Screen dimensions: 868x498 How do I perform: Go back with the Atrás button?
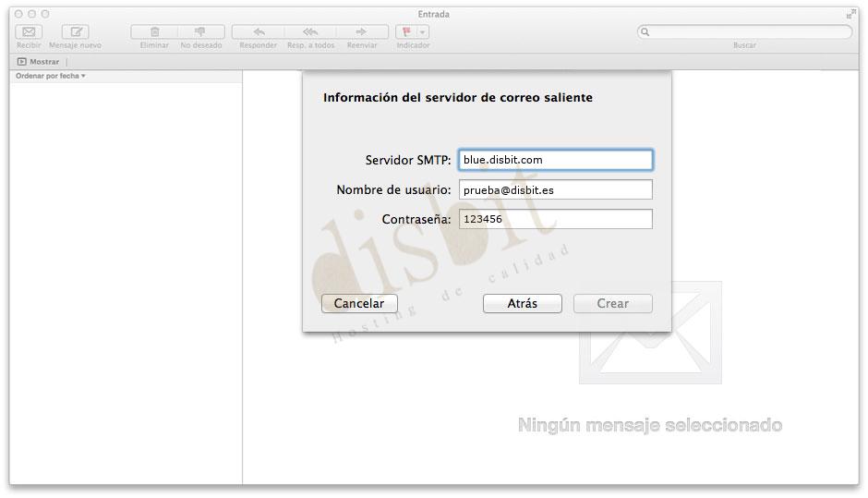[522, 303]
